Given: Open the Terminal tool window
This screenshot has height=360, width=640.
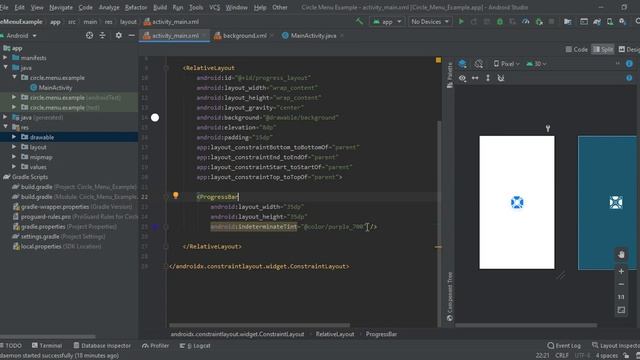Looking at the screenshot, I should [47, 345].
